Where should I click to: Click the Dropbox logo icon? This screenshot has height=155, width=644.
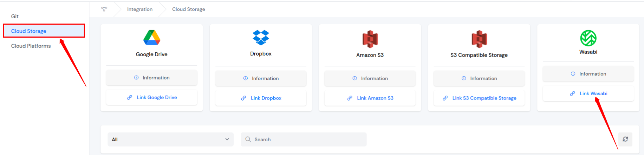pos(261,38)
